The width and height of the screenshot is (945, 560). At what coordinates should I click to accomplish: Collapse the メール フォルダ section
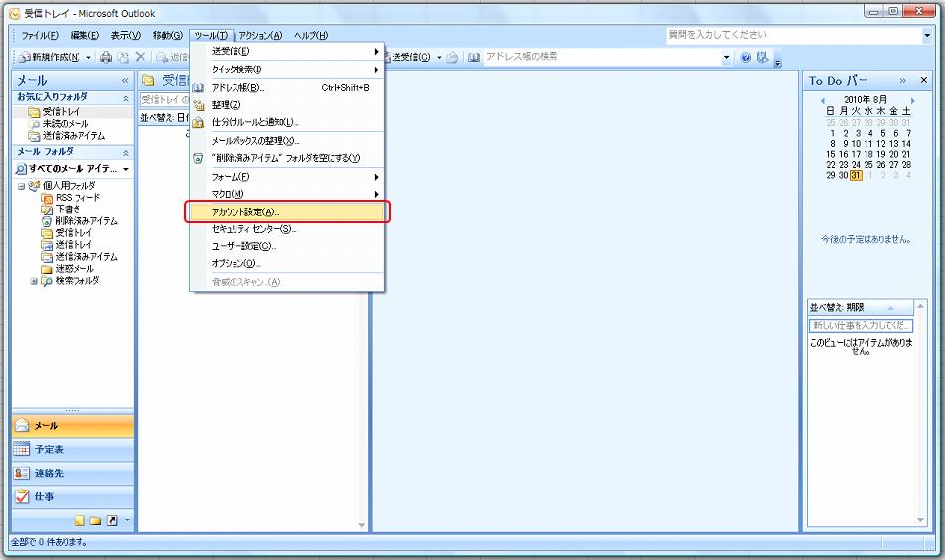126,153
